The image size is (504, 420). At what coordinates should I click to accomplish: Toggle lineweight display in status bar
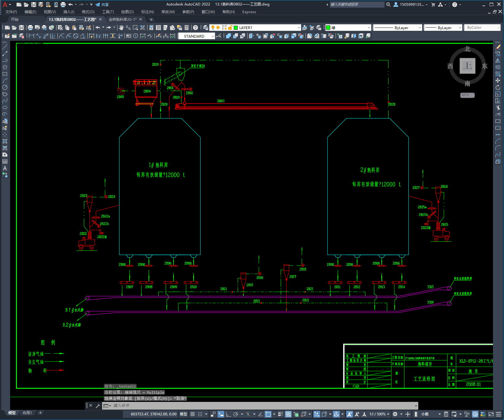(280, 414)
